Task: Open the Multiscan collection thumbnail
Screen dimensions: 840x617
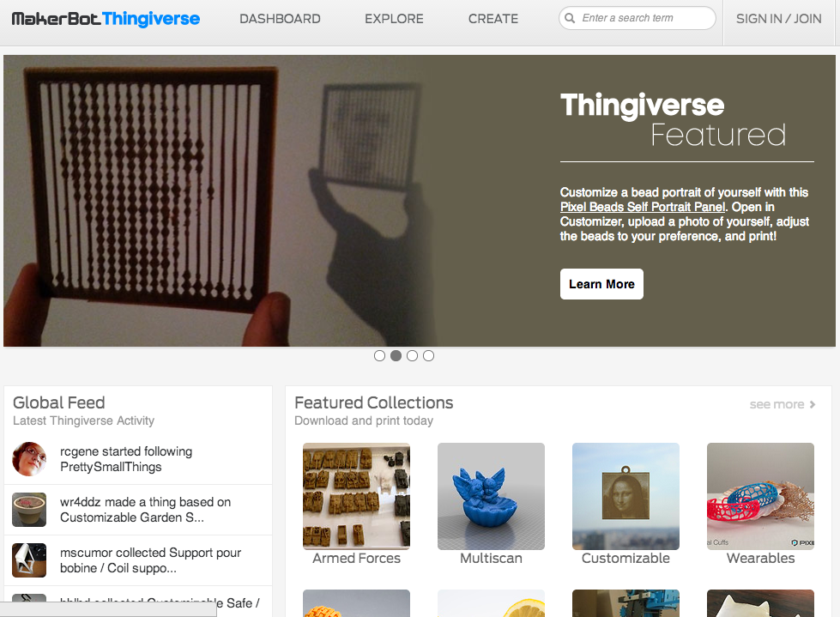Action: [x=491, y=496]
